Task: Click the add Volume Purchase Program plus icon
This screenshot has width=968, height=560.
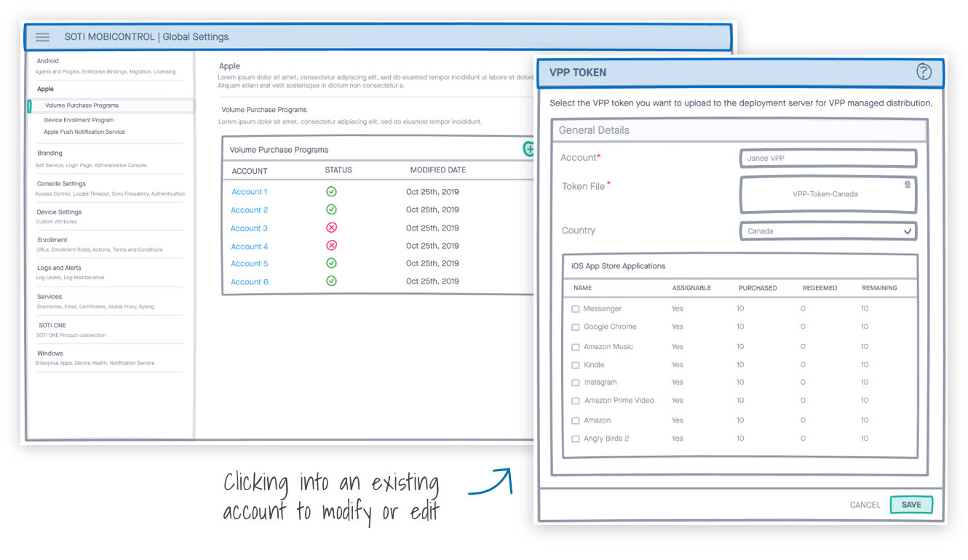Action: pyautogui.click(x=529, y=148)
